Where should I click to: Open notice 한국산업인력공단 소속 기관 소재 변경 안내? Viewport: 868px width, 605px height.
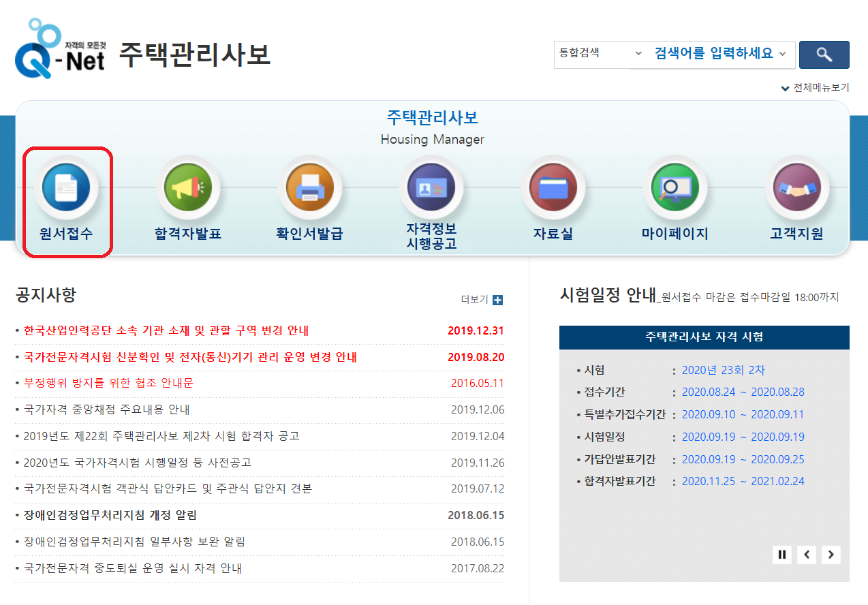[166, 331]
